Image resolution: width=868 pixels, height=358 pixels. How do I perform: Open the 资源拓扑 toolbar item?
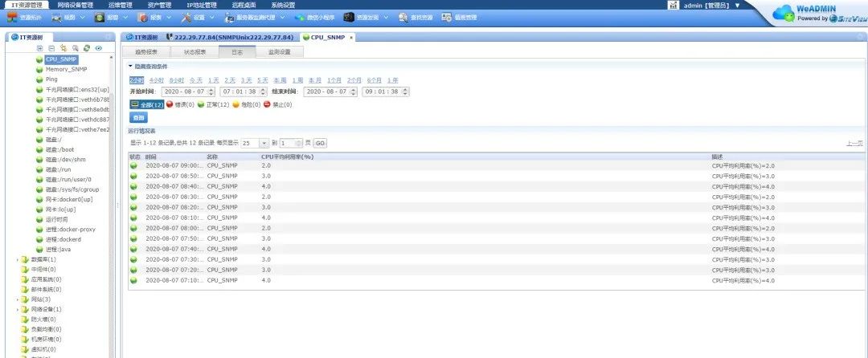(24, 18)
